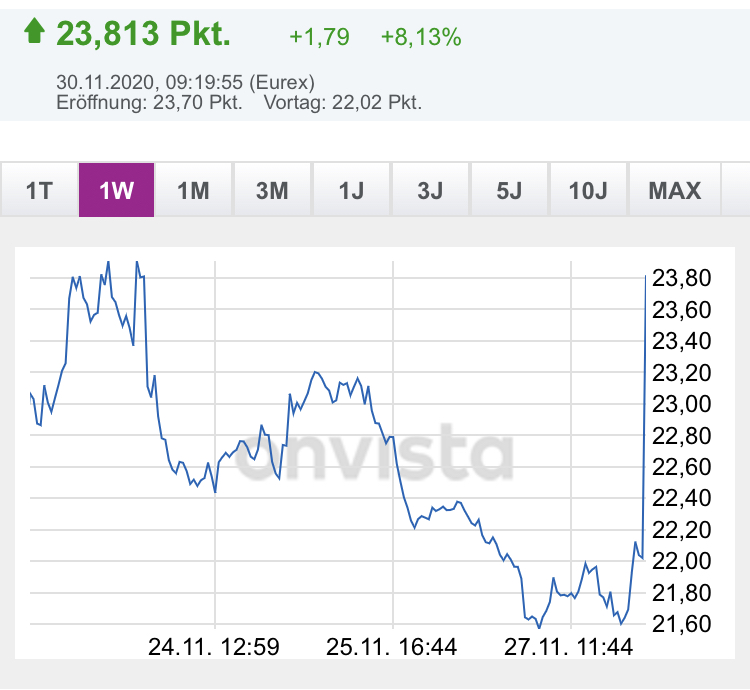This screenshot has width=750, height=690.
Task: Click the Vortag 22,02 Pkt. text
Action: (342, 102)
